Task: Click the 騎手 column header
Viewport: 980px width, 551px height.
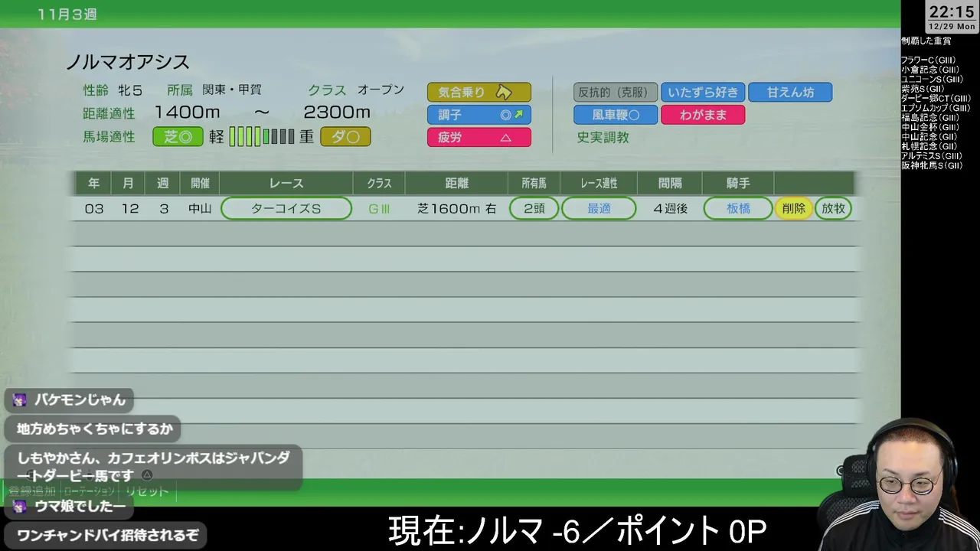Action: pyautogui.click(x=738, y=184)
